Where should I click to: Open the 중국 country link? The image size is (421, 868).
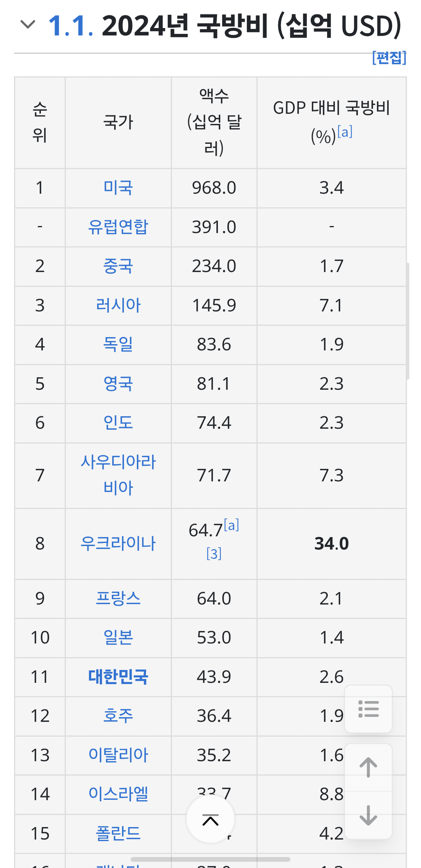[x=118, y=266]
